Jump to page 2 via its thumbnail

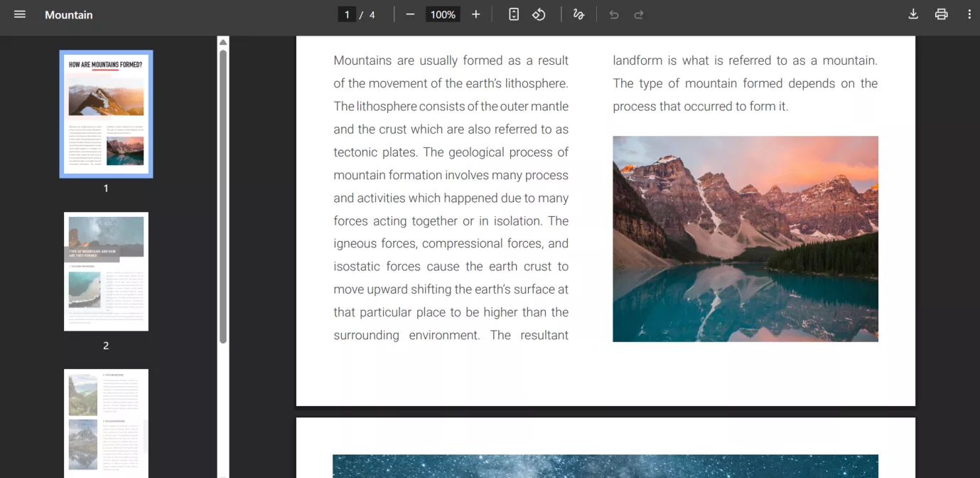[x=106, y=271]
